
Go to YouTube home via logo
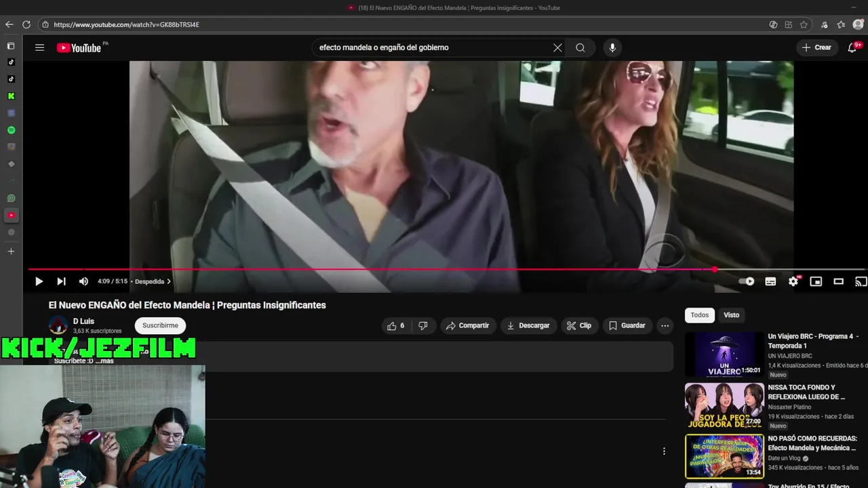tap(79, 47)
